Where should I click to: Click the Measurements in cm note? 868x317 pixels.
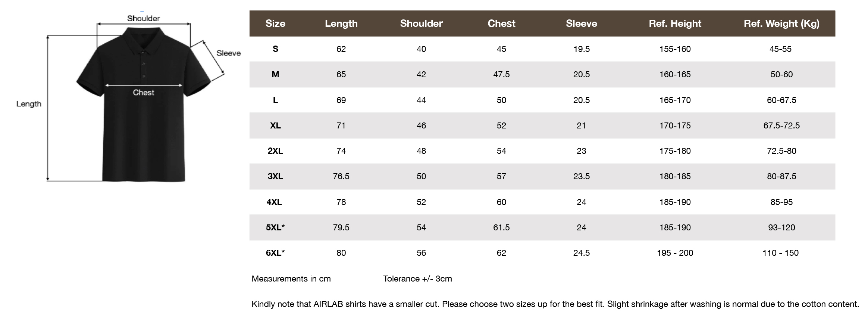tap(291, 279)
